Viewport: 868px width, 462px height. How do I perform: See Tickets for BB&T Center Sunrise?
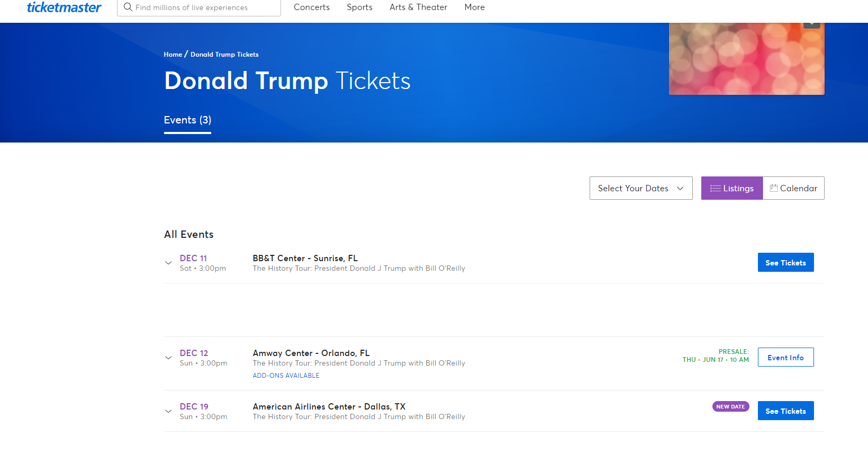click(x=785, y=263)
